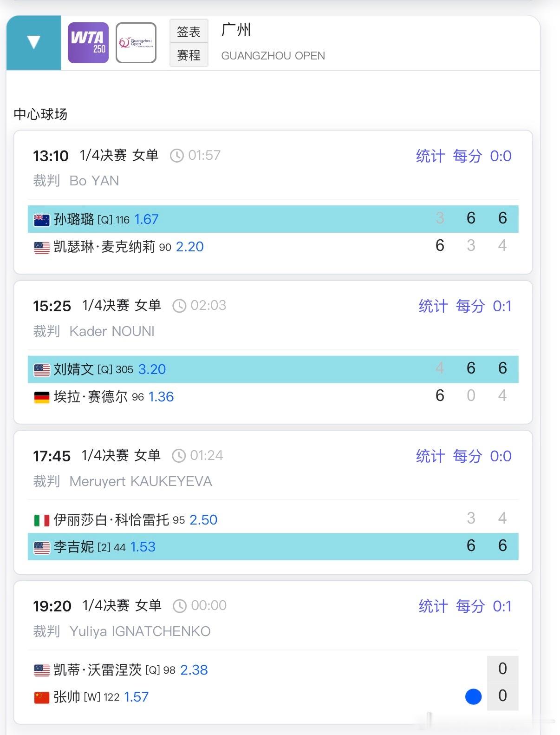Click the clock icon showing 01:57
The image size is (560, 735).
(x=177, y=156)
